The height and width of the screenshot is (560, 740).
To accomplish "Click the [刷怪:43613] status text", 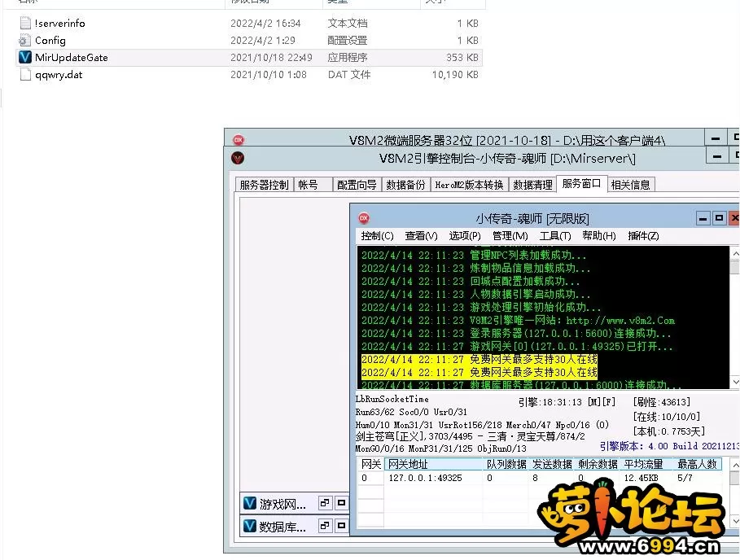I will click(662, 402).
